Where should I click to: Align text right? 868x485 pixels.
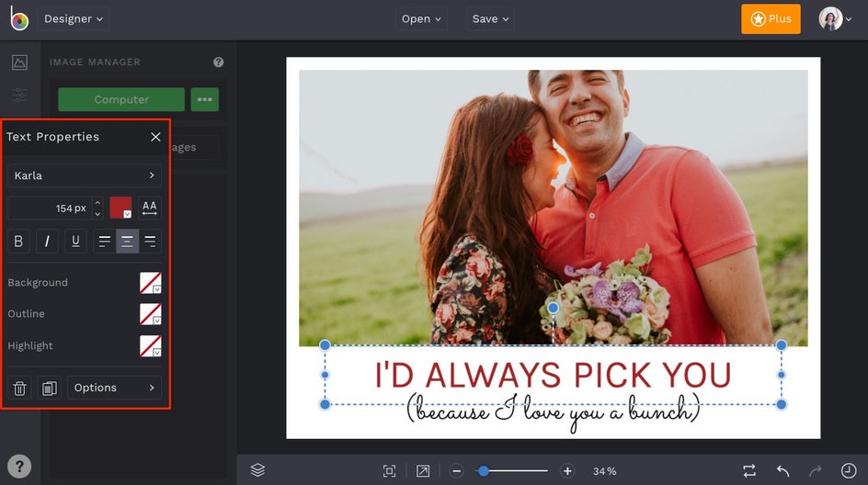click(x=150, y=241)
